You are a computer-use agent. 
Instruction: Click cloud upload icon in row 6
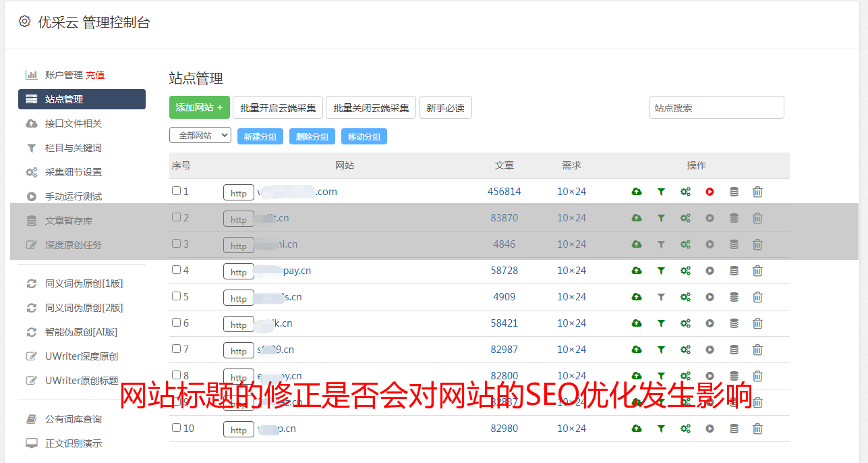tap(637, 323)
